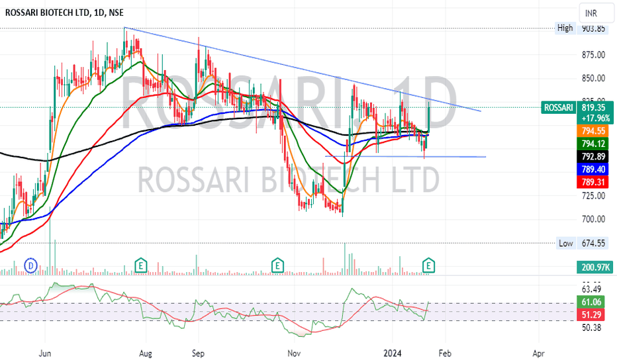Image resolution: width=617 pixels, height=364 pixels.
Task: Click the 700.00 price axis value
Action: pos(593,219)
